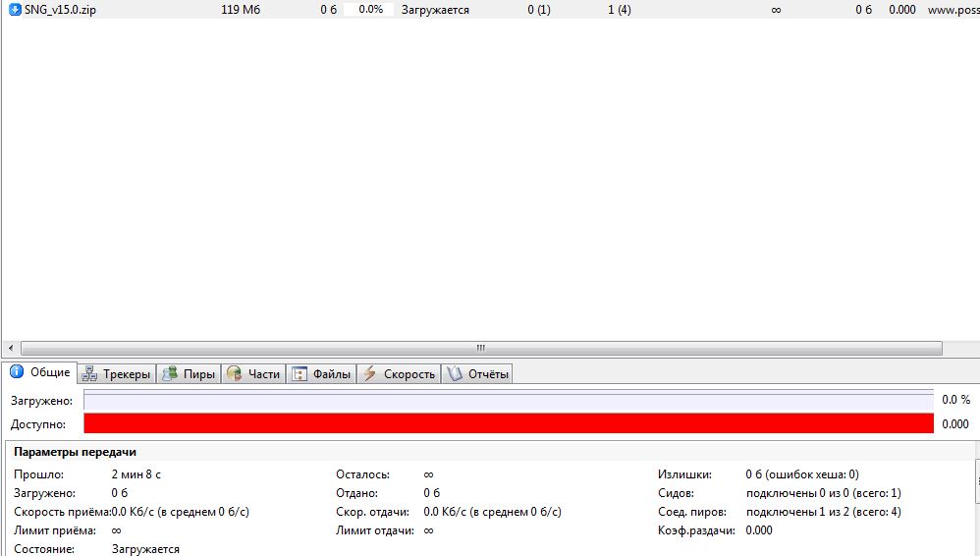Click the 1 (4) peers cell
The width and height of the screenshot is (980, 556).
pos(620,10)
